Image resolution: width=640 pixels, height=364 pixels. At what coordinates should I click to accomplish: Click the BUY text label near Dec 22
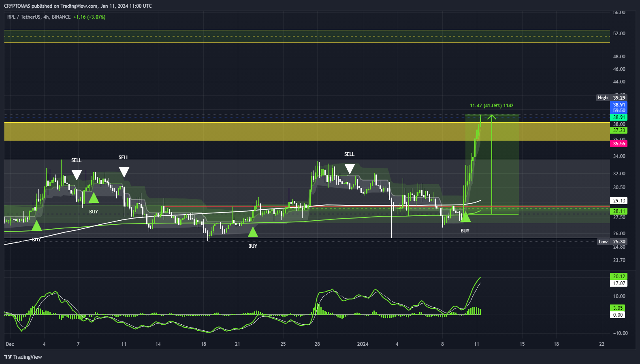(253, 246)
